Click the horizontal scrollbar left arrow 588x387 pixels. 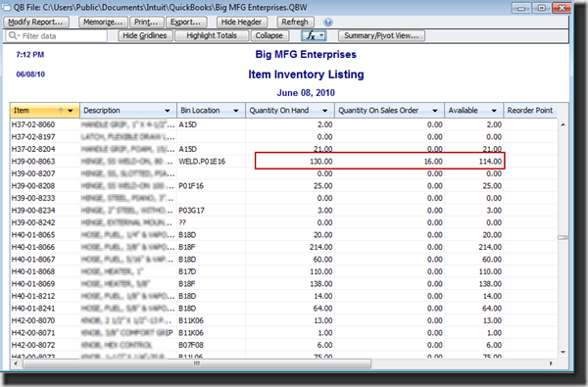(16, 363)
